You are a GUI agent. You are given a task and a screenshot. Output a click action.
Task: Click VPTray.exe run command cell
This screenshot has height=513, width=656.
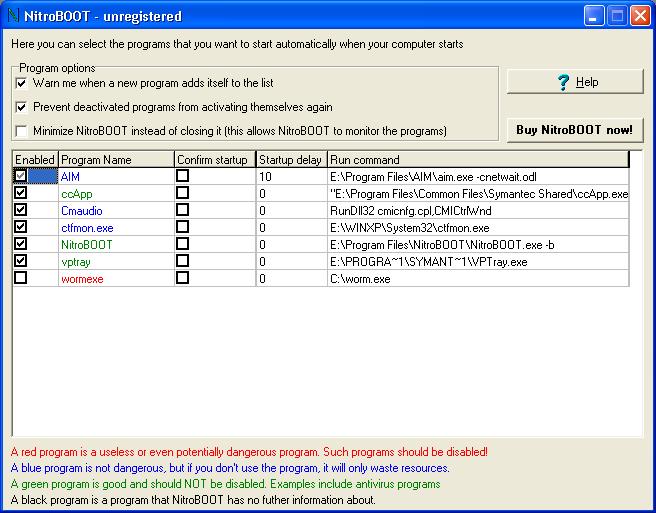[429, 262]
